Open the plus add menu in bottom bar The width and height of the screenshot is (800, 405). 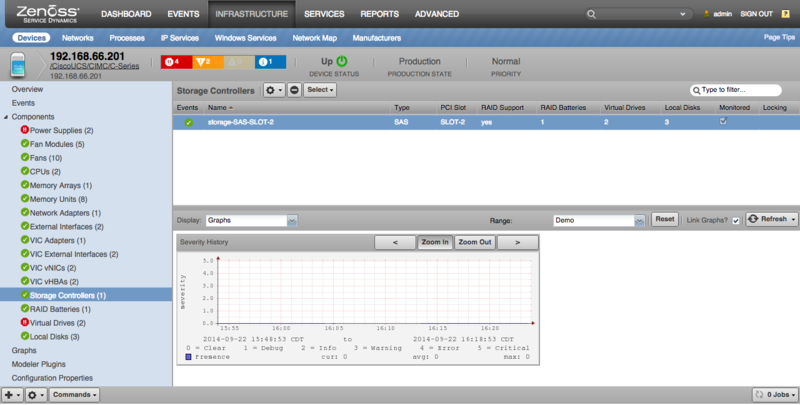pos(12,395)
